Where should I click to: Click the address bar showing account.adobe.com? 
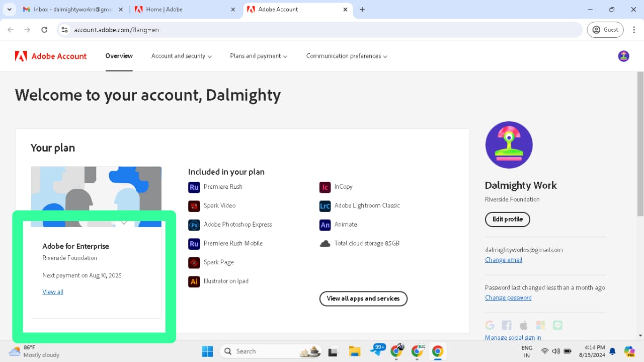pos(320,30)
